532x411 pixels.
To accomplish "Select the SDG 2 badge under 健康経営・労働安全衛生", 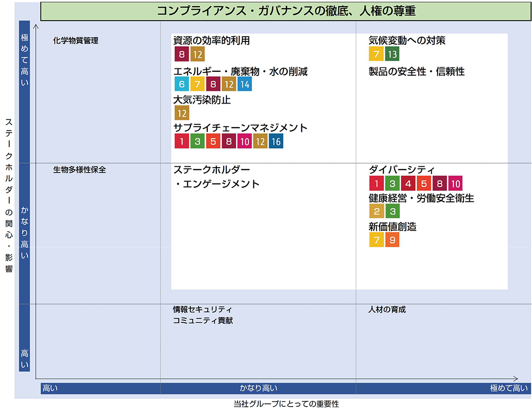I will pos(376,212).
